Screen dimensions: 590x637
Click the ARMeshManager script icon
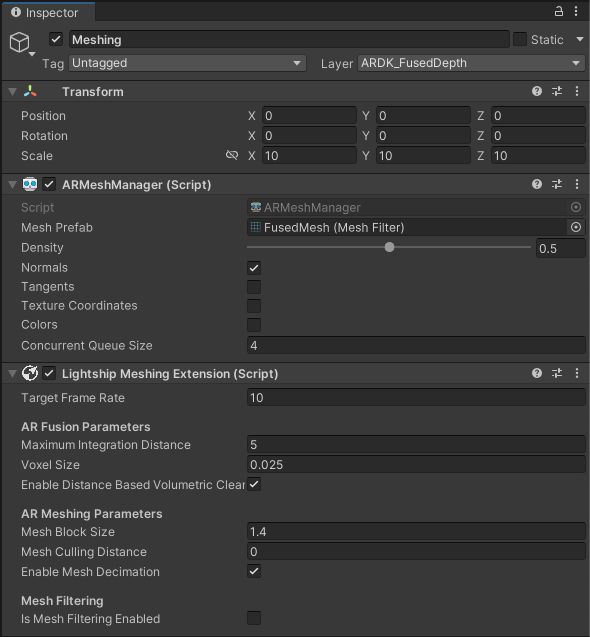[x=30, y=184]
